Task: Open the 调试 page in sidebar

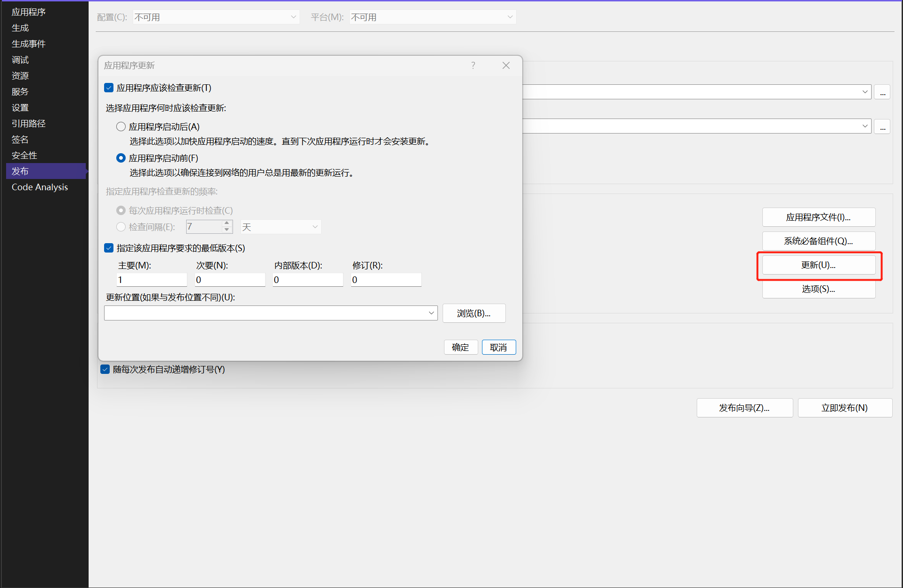Action: (20, 60)
